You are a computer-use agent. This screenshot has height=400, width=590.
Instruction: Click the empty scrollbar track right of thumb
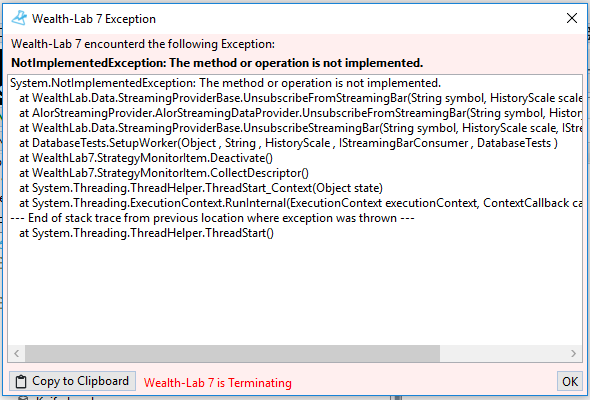(502, 353)
